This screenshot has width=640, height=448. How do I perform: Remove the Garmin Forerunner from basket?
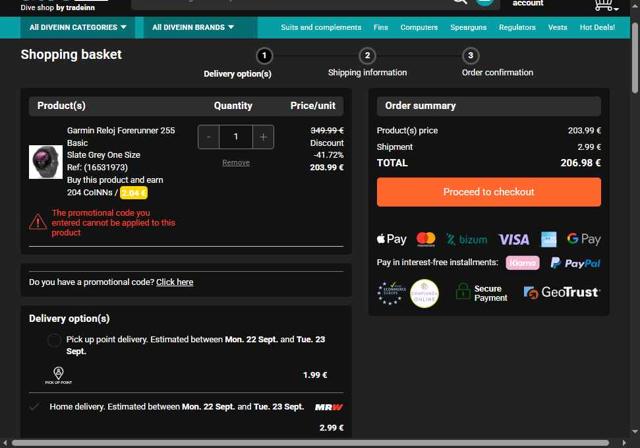pos(236,163)
